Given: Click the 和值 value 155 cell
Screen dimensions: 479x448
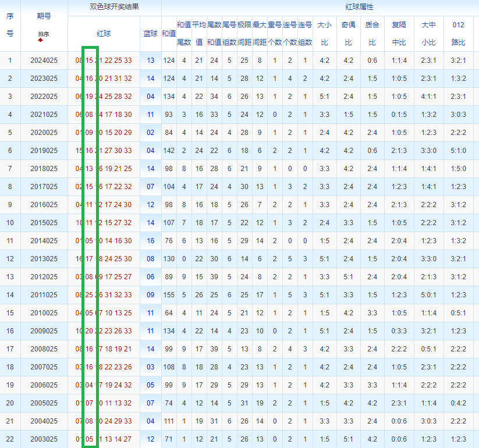Looking at the screenshot, I should (x=169, y=295).
